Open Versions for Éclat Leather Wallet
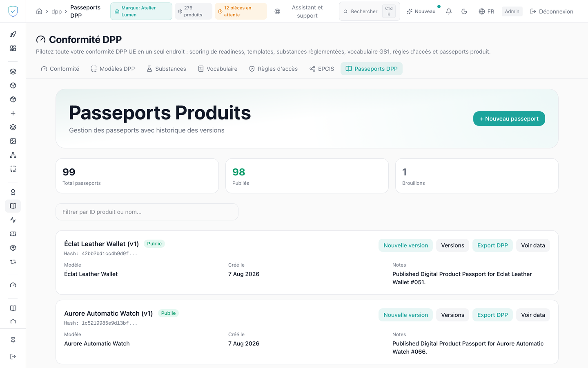 coord(452,245)
